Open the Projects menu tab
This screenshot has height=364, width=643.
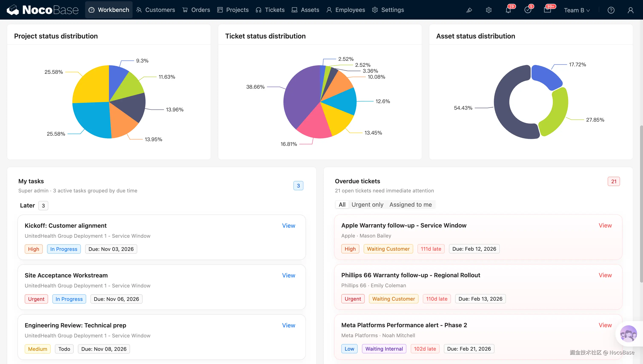coord(233,10)
